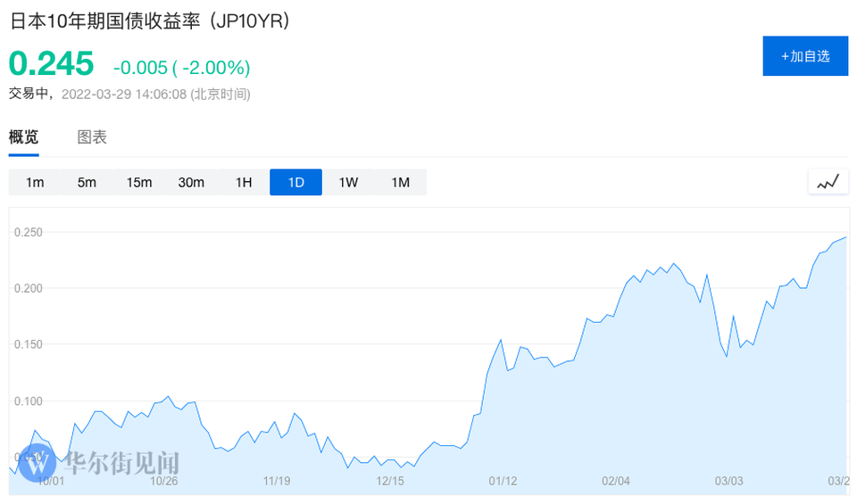Click the 0.245 current yield value
This screenshot has height=504, width=857.
[x=51, y=64]
